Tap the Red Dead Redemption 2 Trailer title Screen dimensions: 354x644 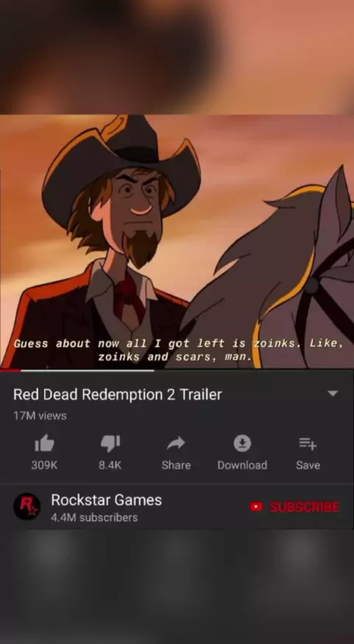[x=117, y=394]
